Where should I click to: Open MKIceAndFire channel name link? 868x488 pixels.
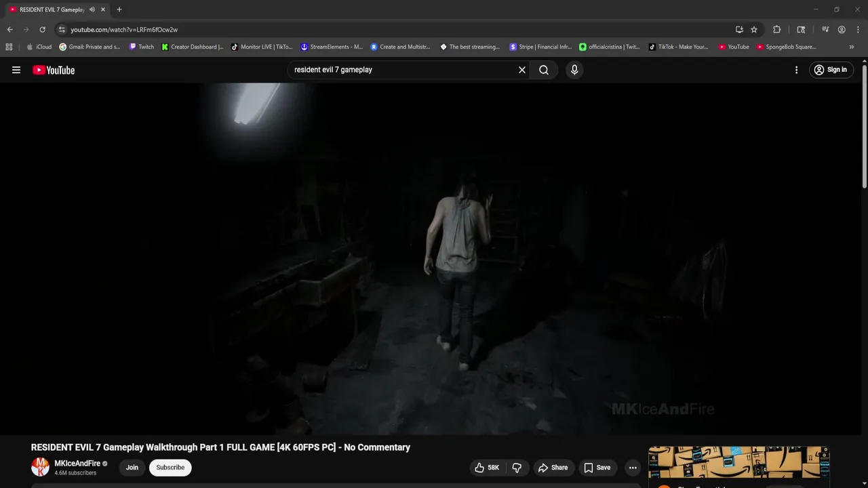point(77,464)
